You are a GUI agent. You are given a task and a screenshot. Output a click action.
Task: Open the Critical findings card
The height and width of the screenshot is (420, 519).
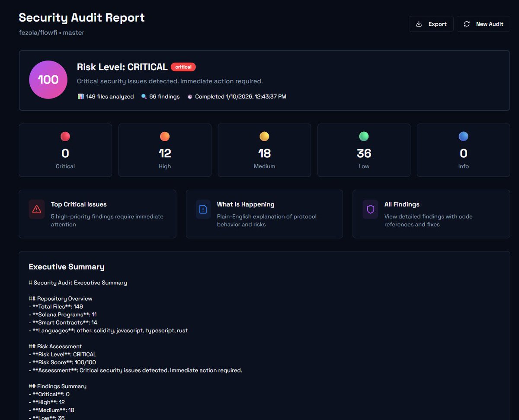click(x=65, y=150)
